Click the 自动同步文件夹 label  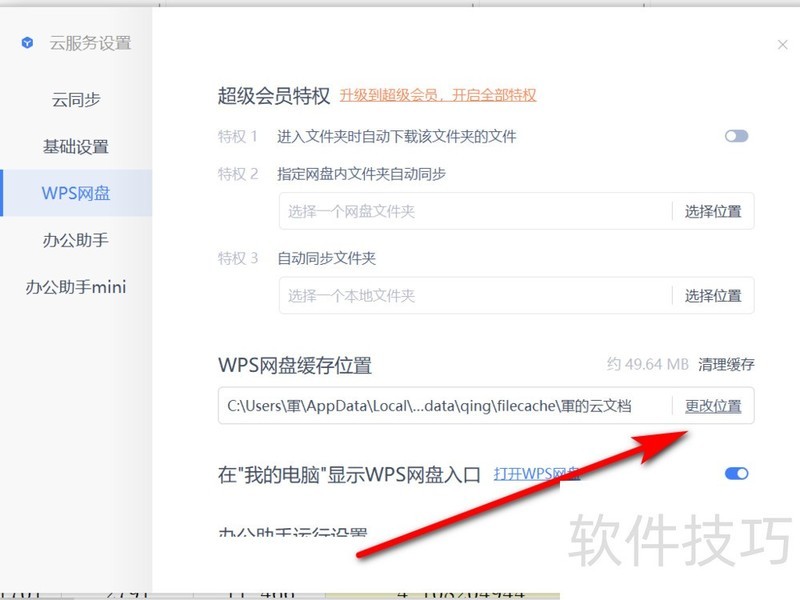327,259
